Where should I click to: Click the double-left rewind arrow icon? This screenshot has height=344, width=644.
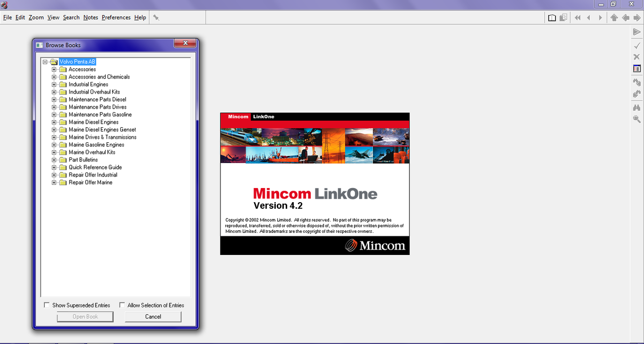point(577,18)
